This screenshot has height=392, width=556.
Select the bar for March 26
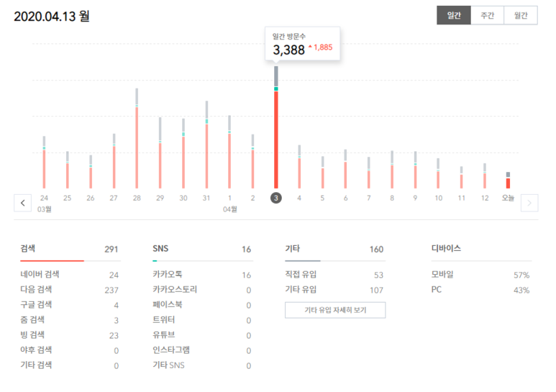tap(91, 171)
